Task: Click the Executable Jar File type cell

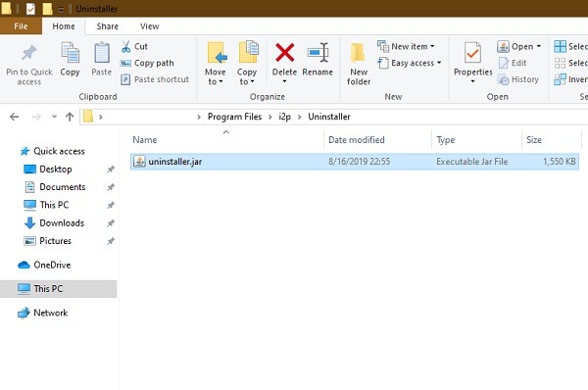Action: point(471,162)
